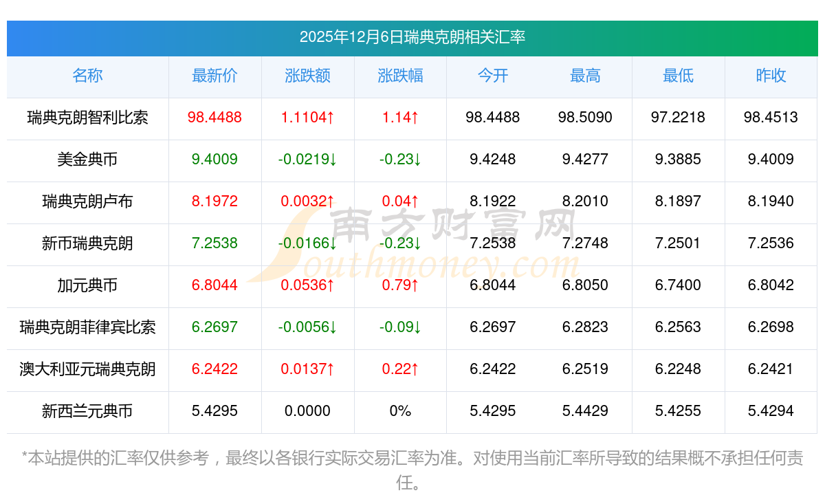The height and width of the screenshot is (504, 825).
Task: Click the 最新价 column header
Action: [x=214, y=76]
